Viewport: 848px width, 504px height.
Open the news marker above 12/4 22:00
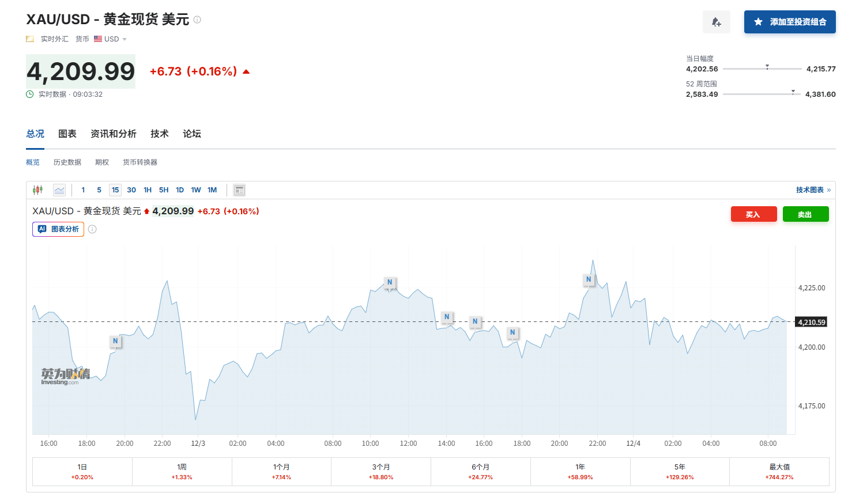tap(588, 279)
